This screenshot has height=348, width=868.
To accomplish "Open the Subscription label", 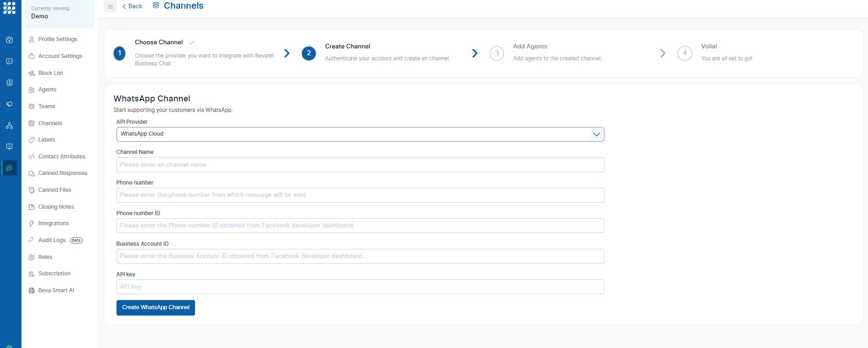I will (54, 274).
